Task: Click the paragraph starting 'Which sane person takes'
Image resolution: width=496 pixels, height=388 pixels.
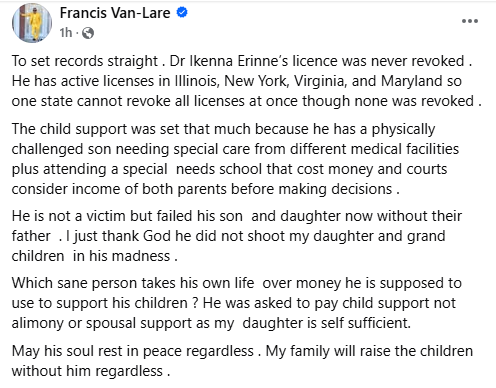Action: pyautogui.click(x=237, y=303)
